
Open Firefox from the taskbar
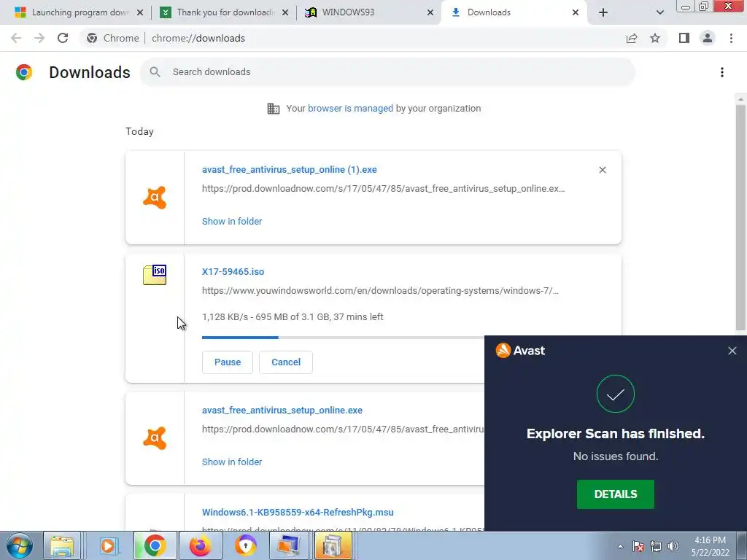coord(200,545)
